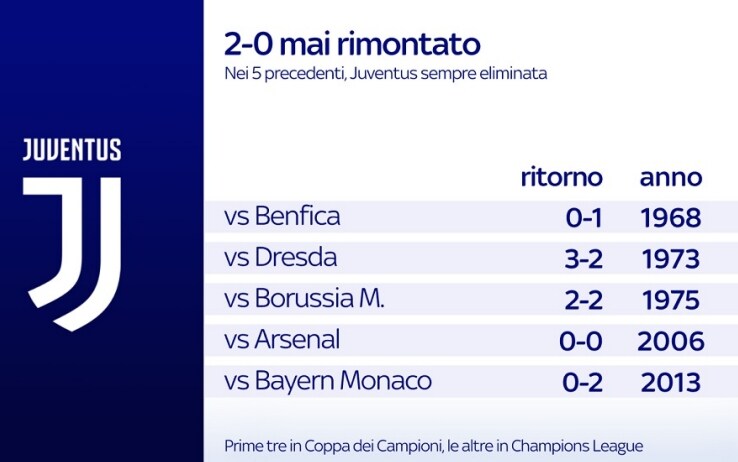Select the vs Arsenal row

(471, 340)
